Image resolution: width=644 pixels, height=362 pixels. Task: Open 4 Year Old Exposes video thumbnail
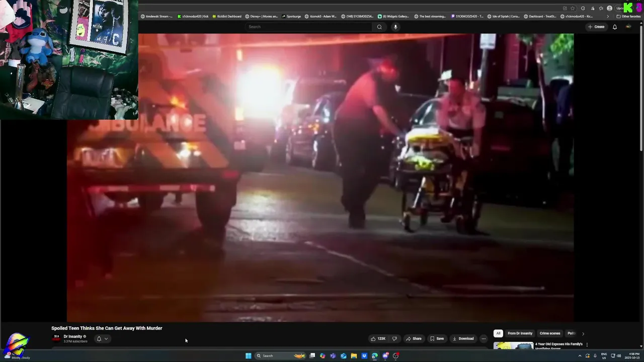click(x=513, y=346)
